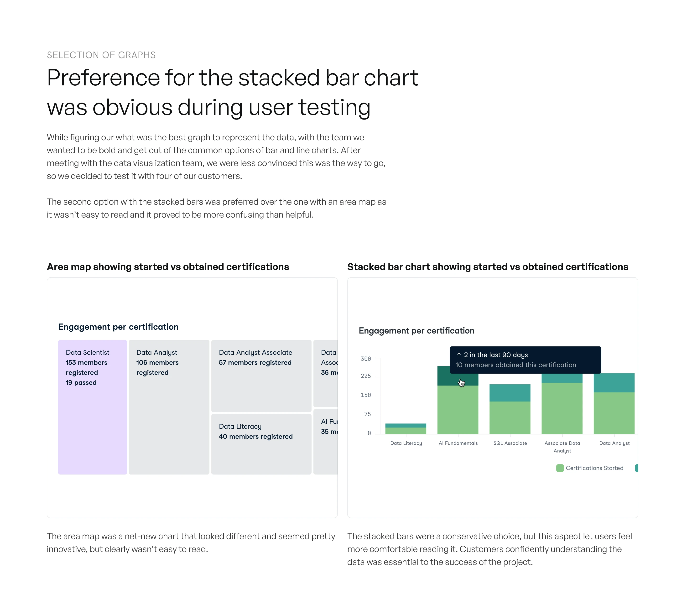
Task: Click the tooltip's members obtained certification text
Action: tap(515, 365)
